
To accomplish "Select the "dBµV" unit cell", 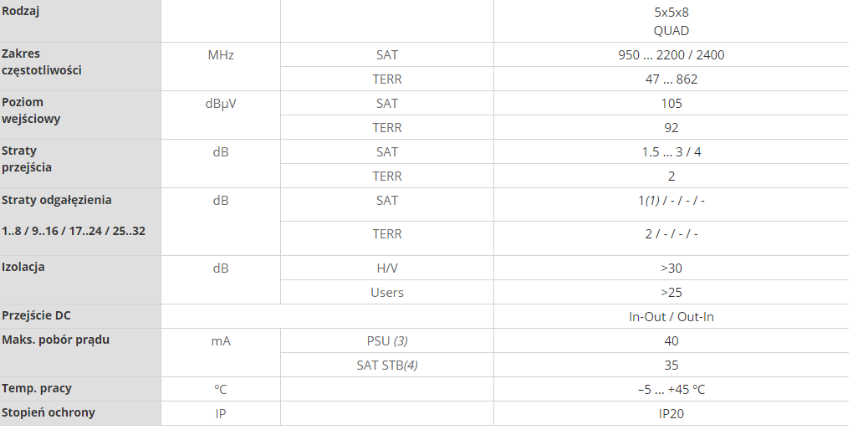I will click(220, 104).
